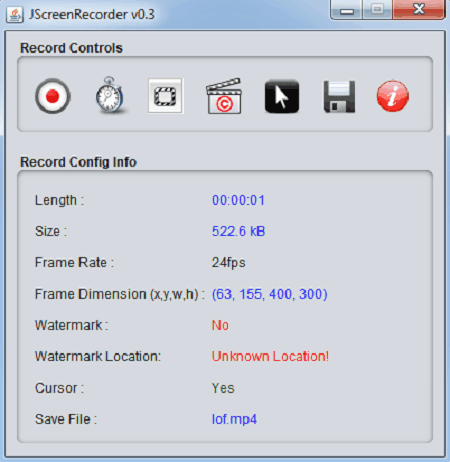Select the capture frame region icon

pos(166,96)
